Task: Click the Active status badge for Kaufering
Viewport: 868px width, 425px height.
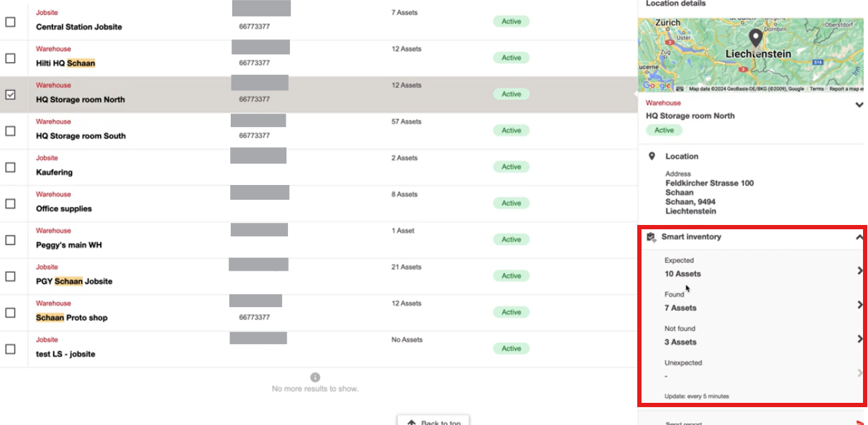Action: coord(511,166)
